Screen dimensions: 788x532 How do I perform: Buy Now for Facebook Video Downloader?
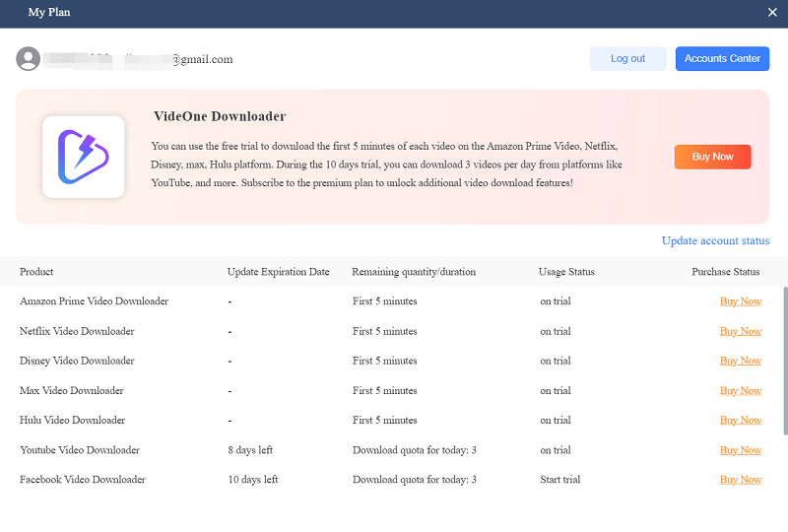pos(740,480)
